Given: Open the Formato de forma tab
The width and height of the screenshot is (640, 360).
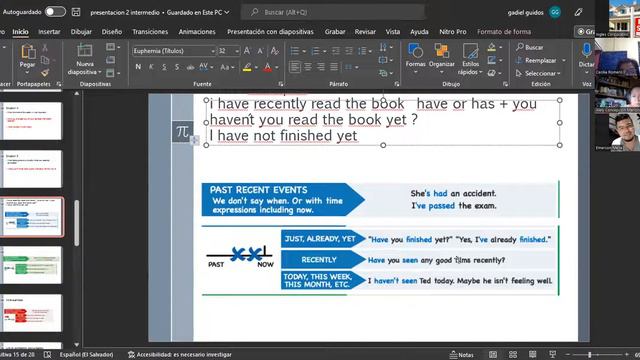Looking at the screenshot, I should 504,31.
